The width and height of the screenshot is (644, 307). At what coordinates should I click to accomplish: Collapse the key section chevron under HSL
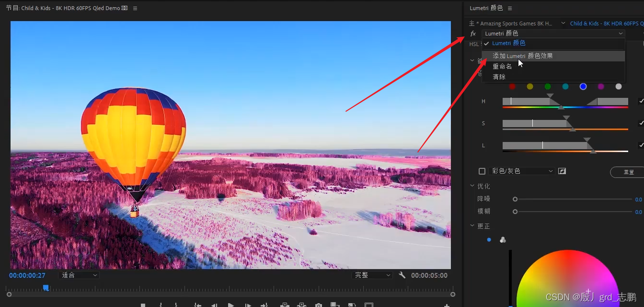pyautogui.click(x=472, y=60)
